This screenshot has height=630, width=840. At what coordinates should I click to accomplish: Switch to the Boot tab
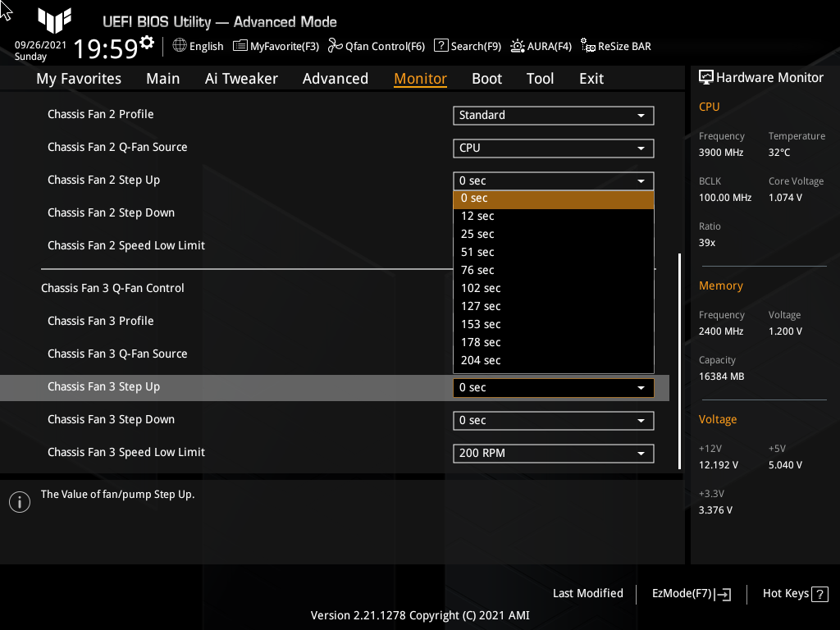(486, 78)
